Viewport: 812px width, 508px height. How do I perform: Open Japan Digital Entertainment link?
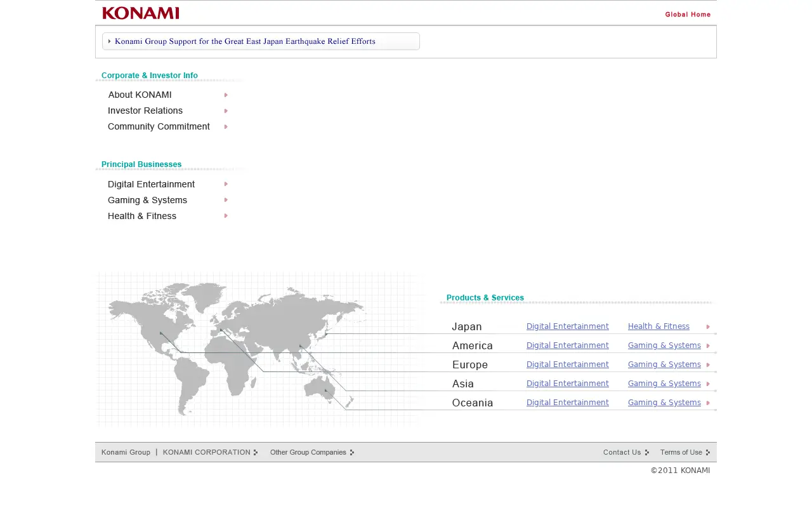point(568,326)
